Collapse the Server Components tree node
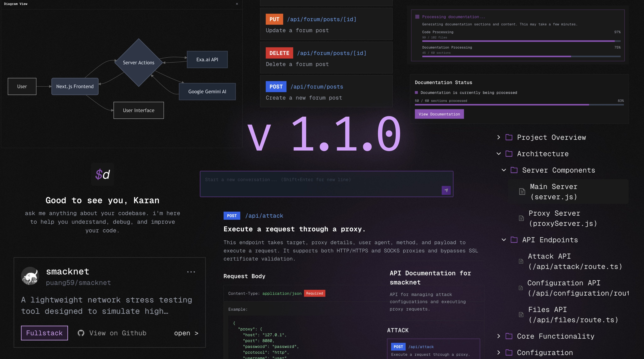644x359 pixels. (x=504, y=170)
